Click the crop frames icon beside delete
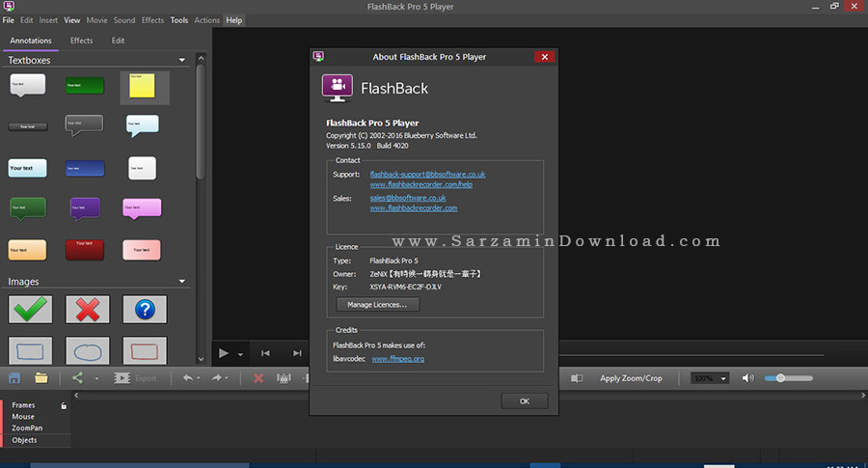Viewport: 868px width, 468px height. pyautogui.click(x=284, y=378)
